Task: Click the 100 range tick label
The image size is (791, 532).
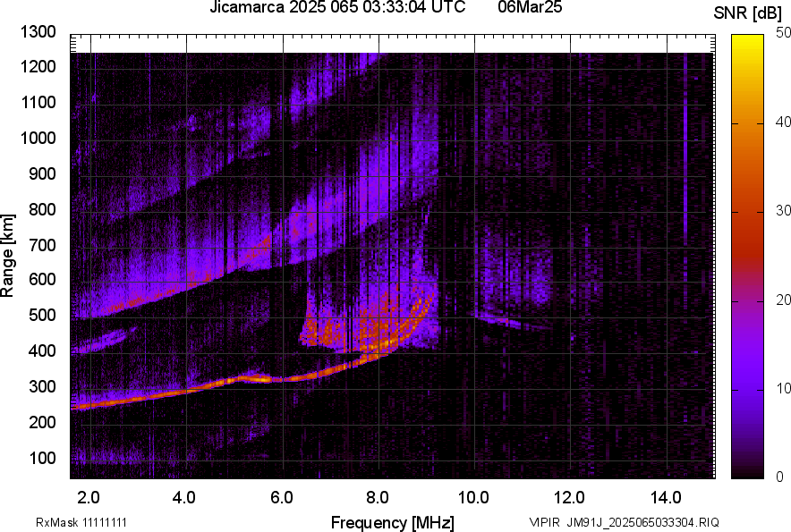Action: pyautogui.click(x=41, y=458)
